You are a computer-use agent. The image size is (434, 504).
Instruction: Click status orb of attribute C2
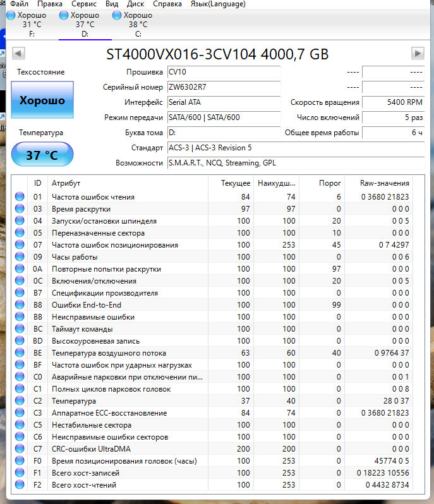click(20, 400)
